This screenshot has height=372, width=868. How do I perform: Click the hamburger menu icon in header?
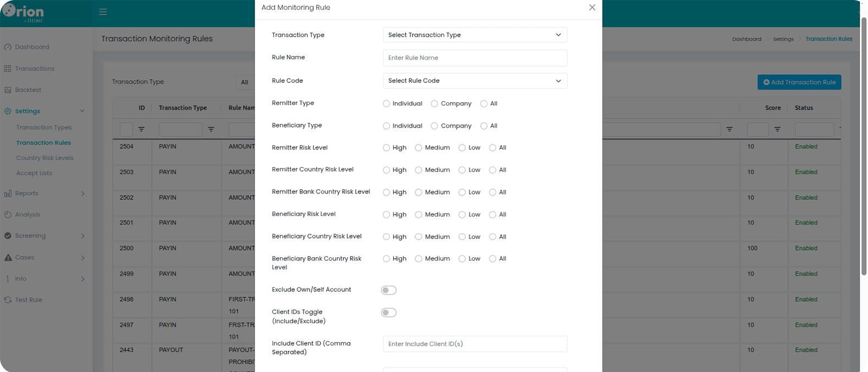click(103, 12)
